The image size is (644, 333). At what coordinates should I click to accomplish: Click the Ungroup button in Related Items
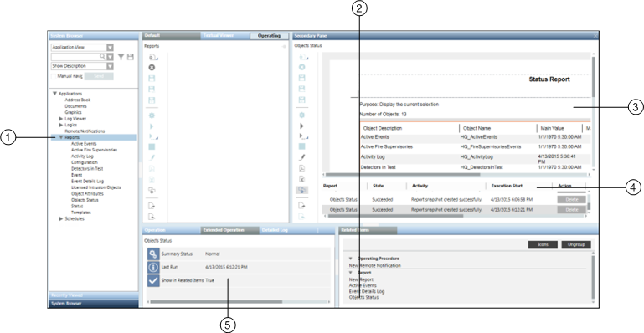pyautogui.click(x=576, y=245)
